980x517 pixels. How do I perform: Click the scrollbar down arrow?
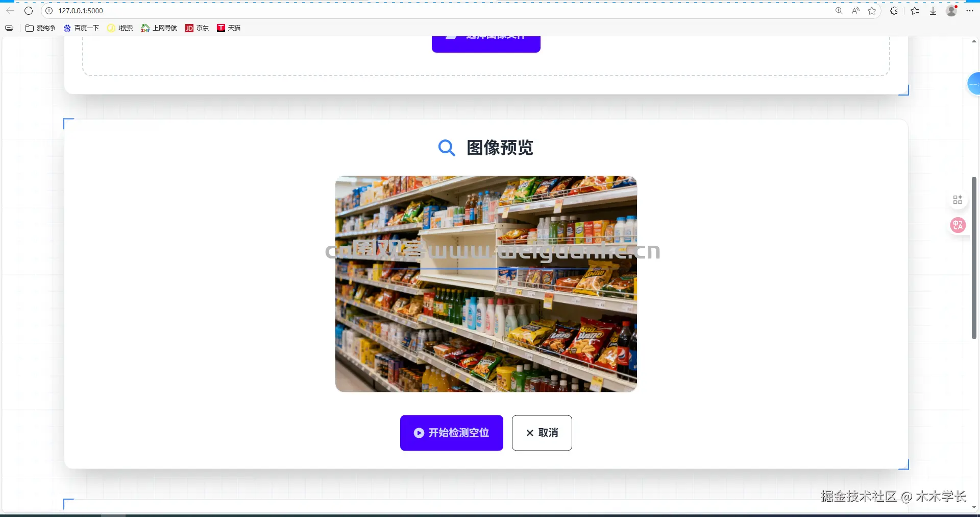(974, 507)
